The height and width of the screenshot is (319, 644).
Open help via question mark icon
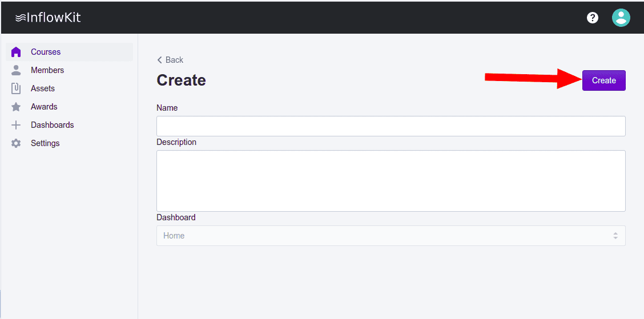[593, 18]
